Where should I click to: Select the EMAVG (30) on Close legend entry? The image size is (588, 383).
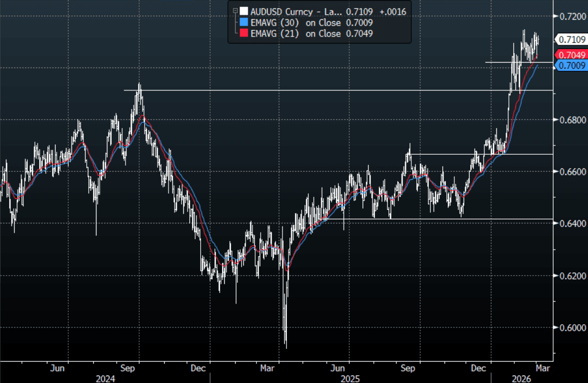[311, 22]
